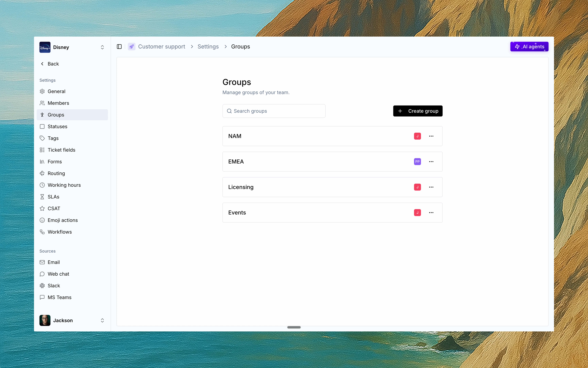Click the Disney+ workspace logo
Screen dimensions: 588x368
point(45,47)
